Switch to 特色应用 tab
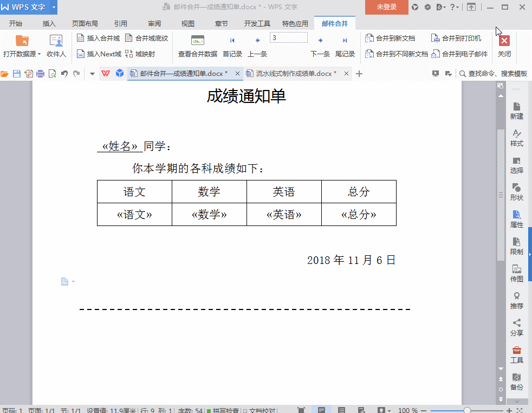 [295, 23]
